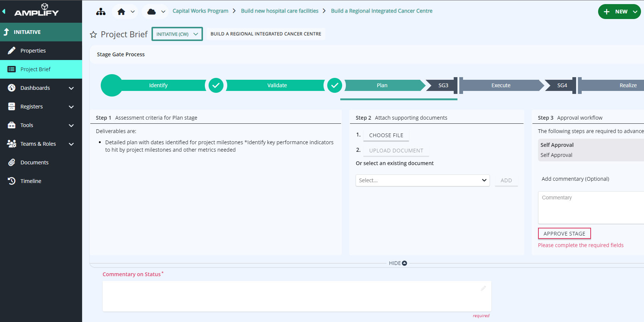Open the INITIATIVE (CW) dropdown
Viewport: 644px width, 322px height.
[177, 34]
